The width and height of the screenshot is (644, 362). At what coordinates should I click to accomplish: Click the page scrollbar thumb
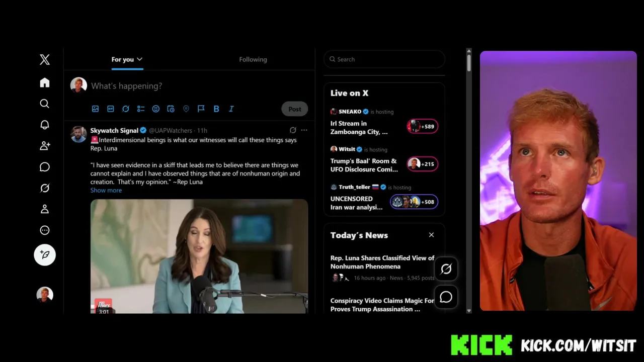click(469, 63)
